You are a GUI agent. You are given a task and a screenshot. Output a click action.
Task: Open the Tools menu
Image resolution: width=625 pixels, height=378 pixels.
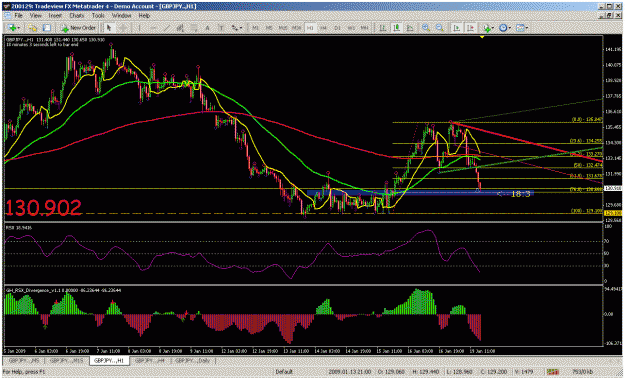coord(98,16)
